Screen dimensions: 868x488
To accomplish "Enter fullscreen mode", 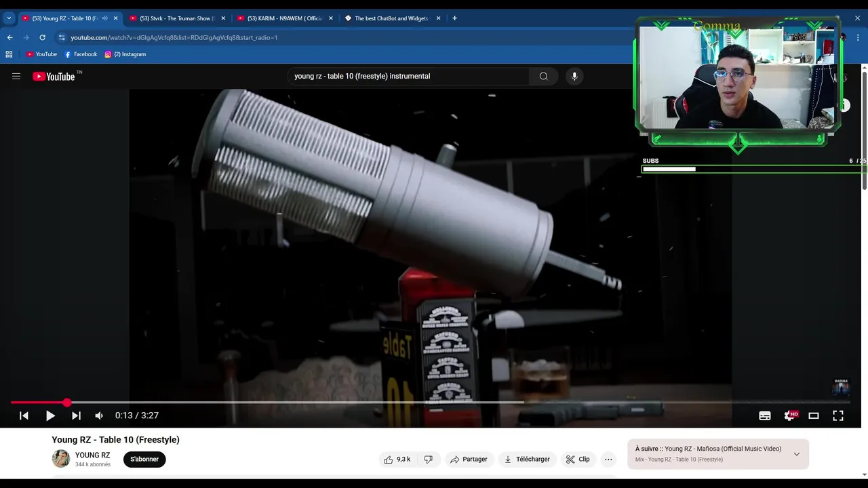I will tap(838, 415).
